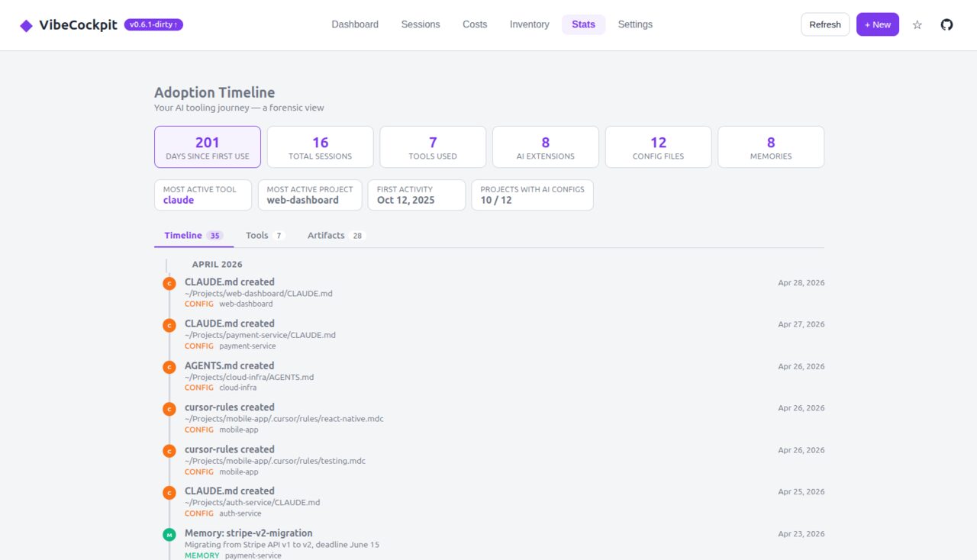Click the C marker on the auth-service CLAUDE.md entry
This screenshot has height=560, width=977.
tap(169, 492)
